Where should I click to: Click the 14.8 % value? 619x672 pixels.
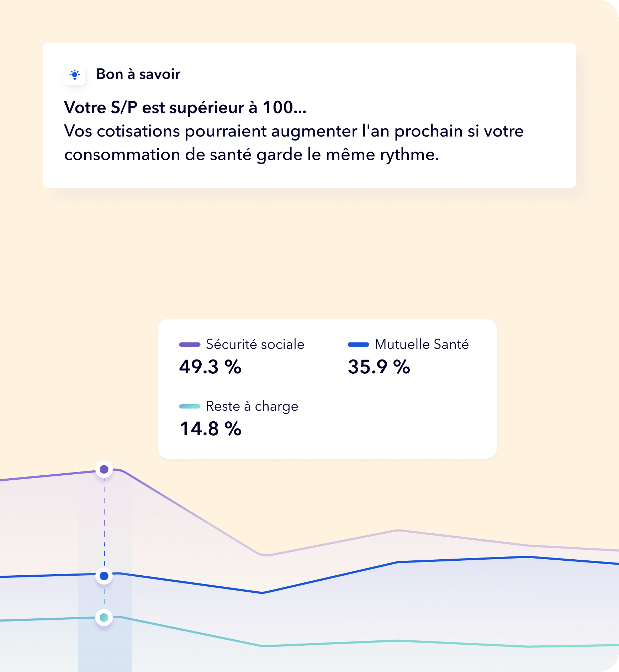coord(210,428)
